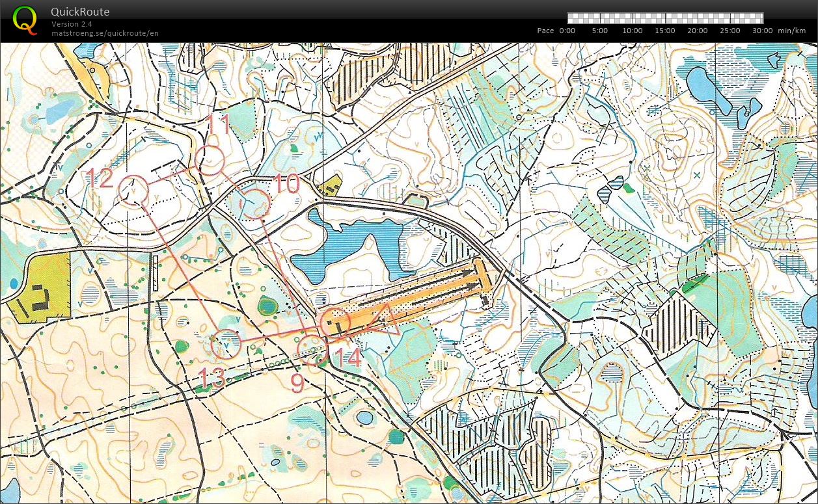Click control circle 9 on map
This screenshot has width=818, height=504.
(312, 350)
